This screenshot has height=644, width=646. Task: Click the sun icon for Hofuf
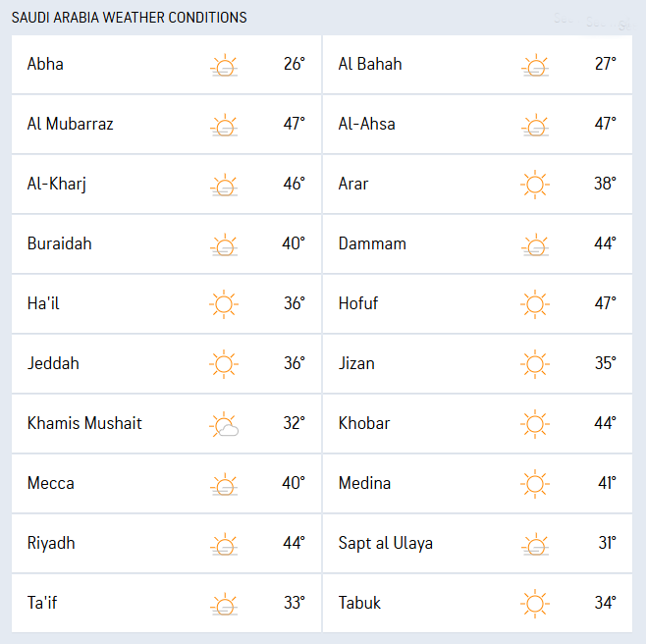pos(535,304)
